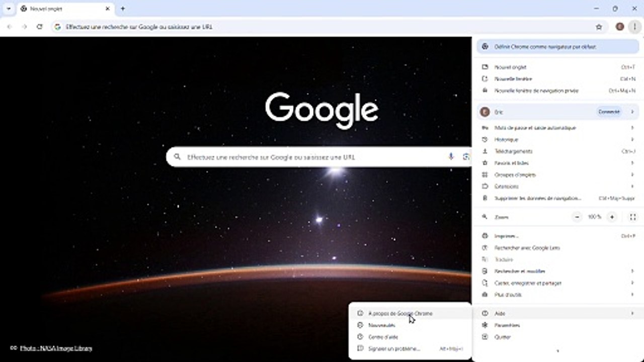Open the NASA Image Library photo link

pyautogui.click(x=56, y=348)
